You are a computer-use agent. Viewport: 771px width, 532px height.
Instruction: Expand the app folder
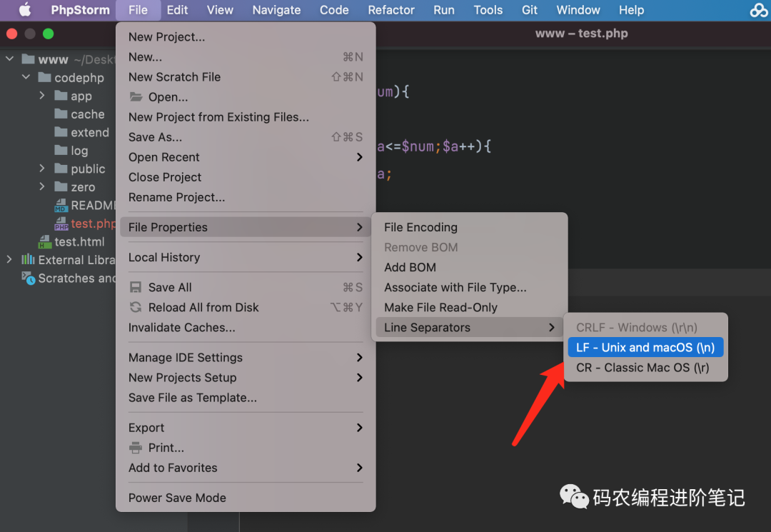(42, 96)
